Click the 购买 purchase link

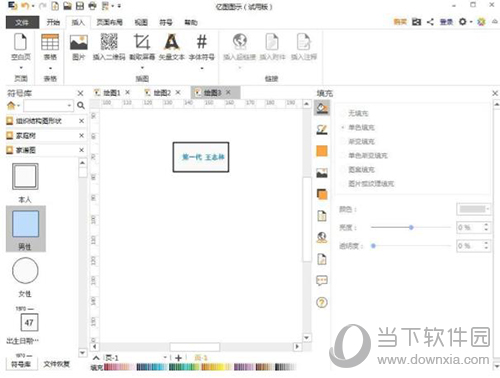tap(400, 22)
